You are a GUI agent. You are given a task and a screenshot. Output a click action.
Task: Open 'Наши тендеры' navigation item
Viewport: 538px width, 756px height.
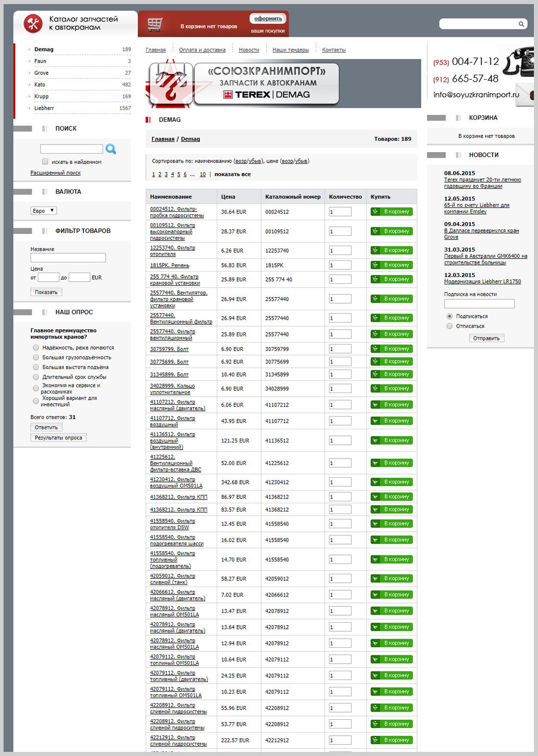point(291,50)
